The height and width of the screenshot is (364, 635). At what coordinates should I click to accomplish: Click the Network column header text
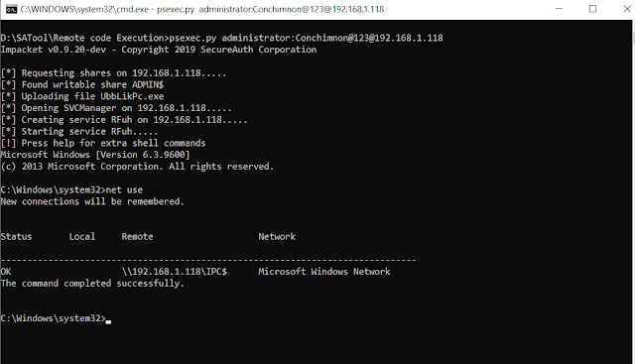[277, 236]
